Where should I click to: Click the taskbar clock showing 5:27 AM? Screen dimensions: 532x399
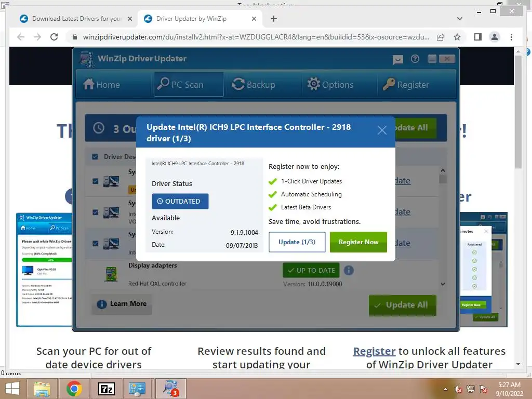click(509, 389)
